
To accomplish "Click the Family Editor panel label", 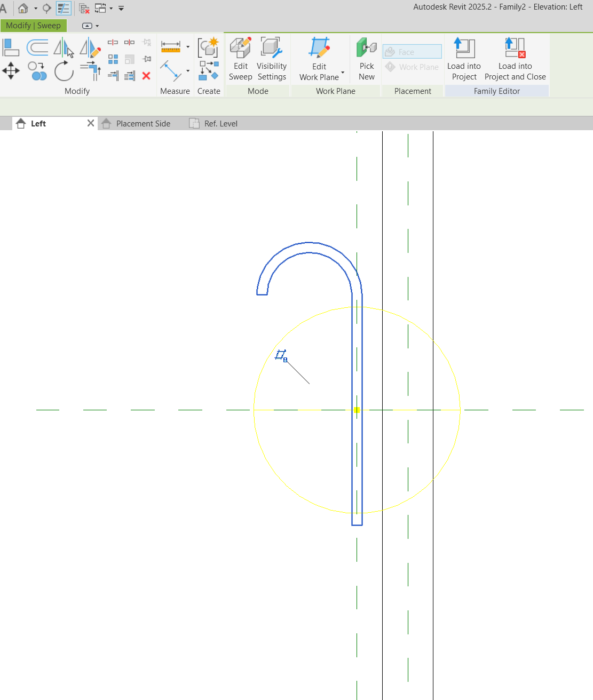I will [x=497, y=91].
